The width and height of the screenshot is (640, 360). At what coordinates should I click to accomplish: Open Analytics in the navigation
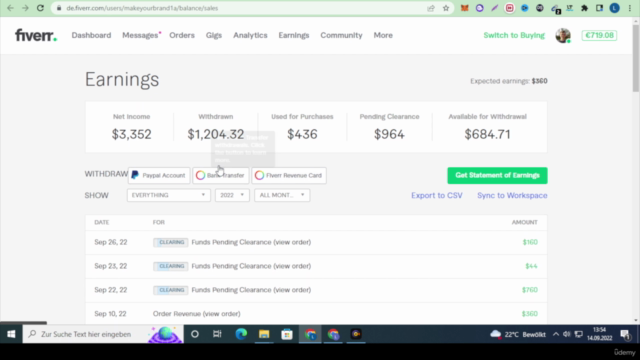250,35
